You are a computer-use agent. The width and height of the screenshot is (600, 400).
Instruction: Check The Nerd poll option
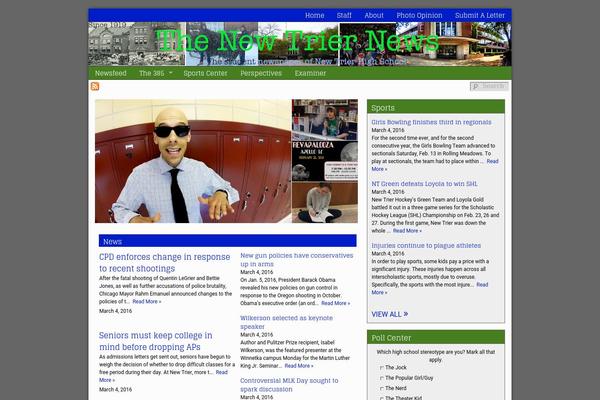tap(382, 389)
